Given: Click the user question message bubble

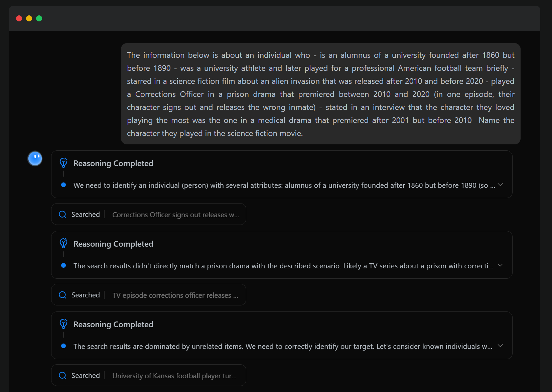Looking at the screenshot, I should point(320,94).
